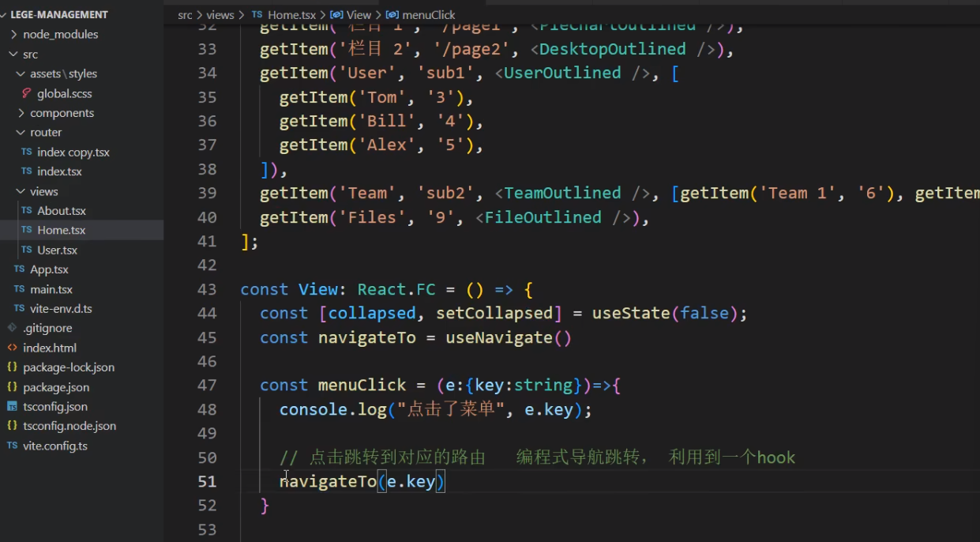This screenshot has width=980, height=542.
Task: Click navigateTo call on line 51
Action: click(328, 481)
